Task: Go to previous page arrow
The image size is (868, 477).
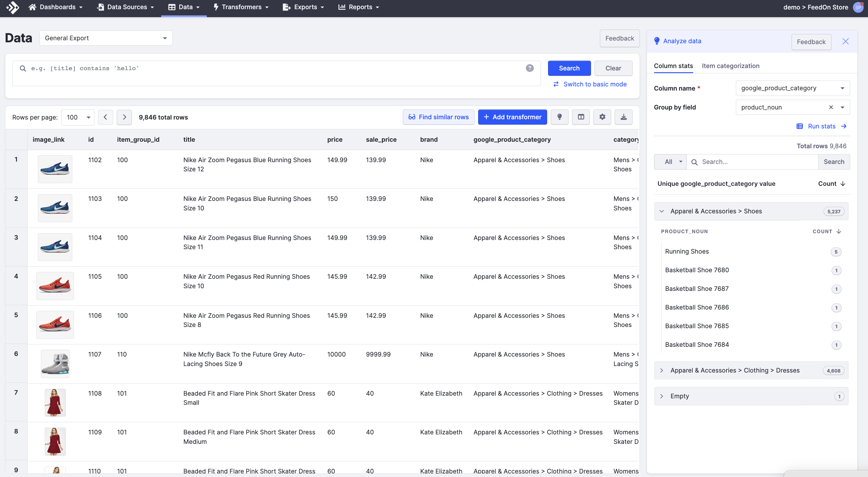Action: click(x=105, y=117)
